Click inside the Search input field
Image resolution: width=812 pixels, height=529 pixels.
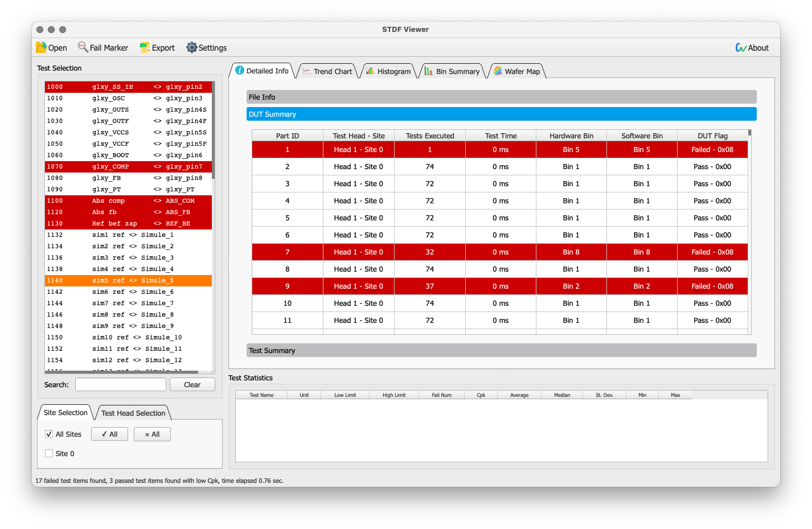click(x=120, y=384)
